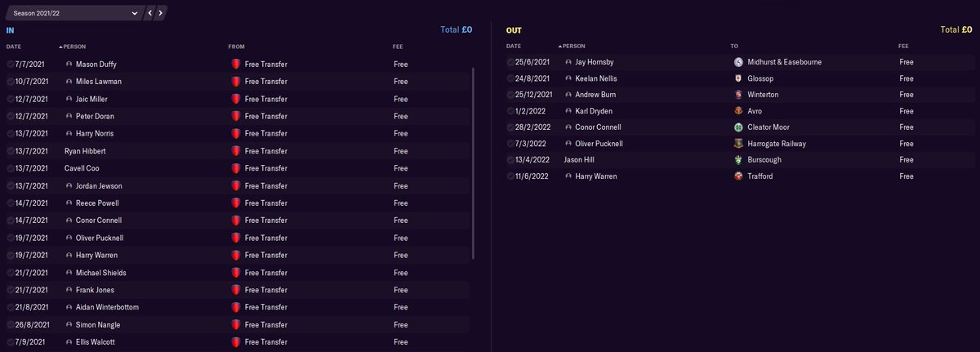Click Oliver Pucknell in the OUT list

(x=599, y=144)
